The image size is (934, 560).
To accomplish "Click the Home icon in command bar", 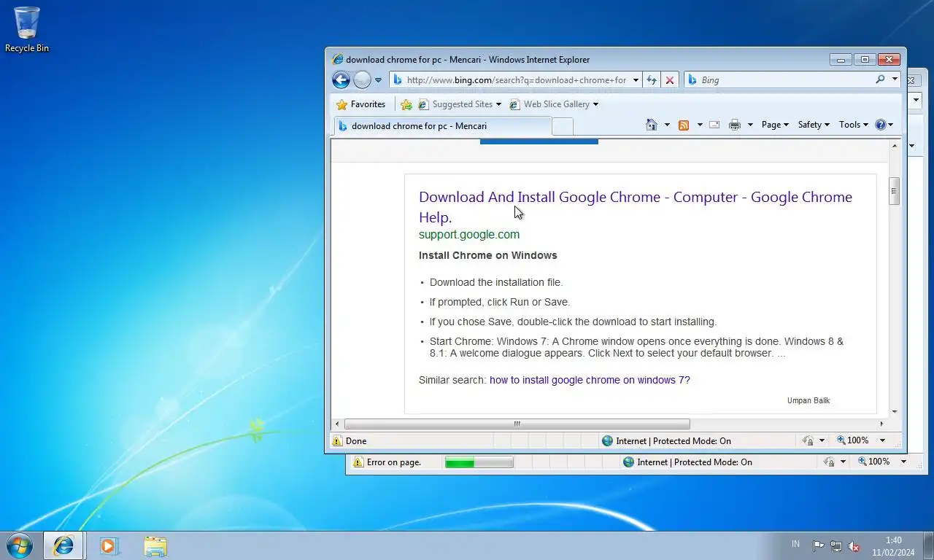I will pos(652,125).
